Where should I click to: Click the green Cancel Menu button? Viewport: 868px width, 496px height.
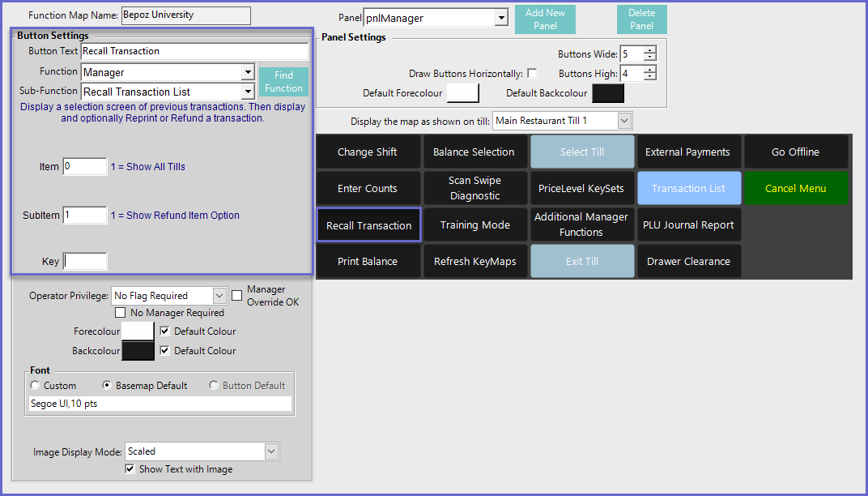tap(795, 189)
